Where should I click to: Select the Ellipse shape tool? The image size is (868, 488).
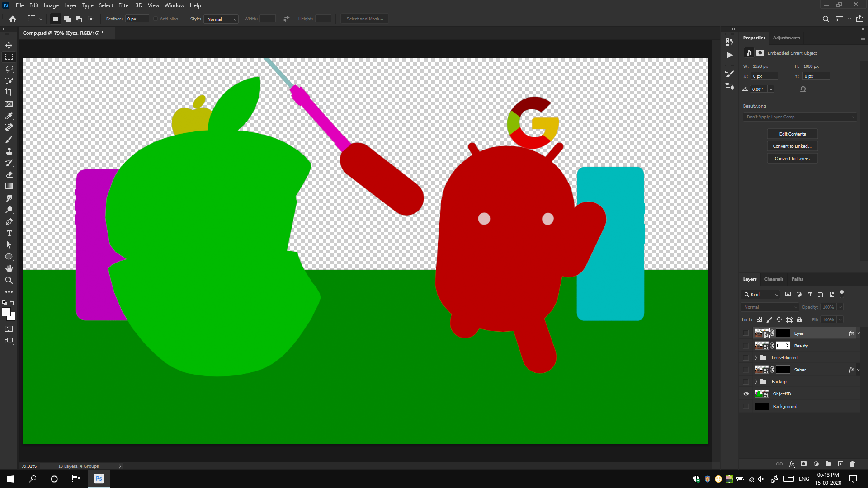pos(9,257)
